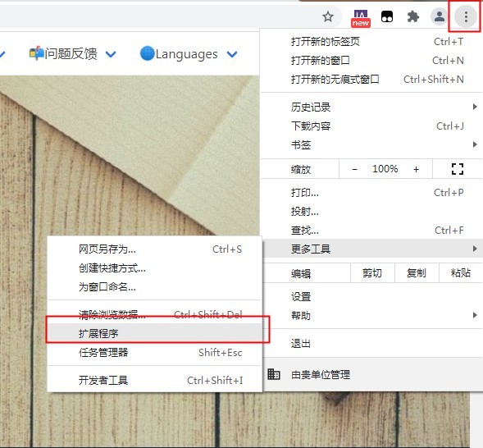Open a new tab via 打开新的标签页

click(x=371, y=42)
